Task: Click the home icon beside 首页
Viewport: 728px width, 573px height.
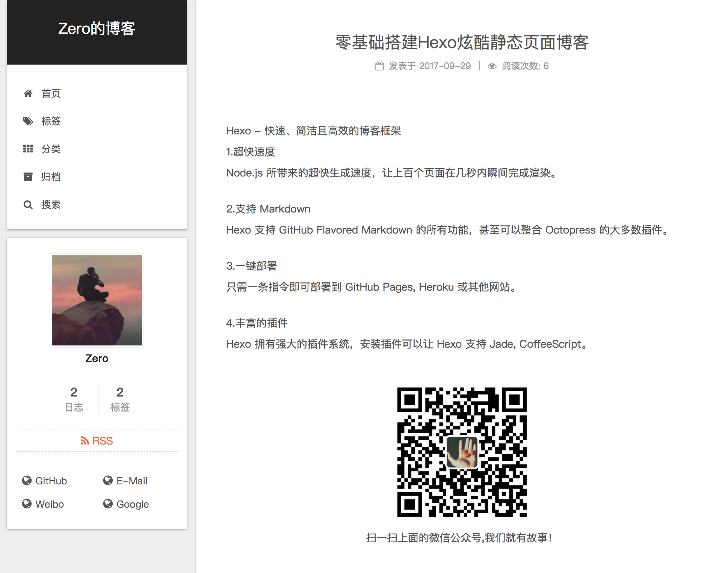Action: click(x=28, y=93)
